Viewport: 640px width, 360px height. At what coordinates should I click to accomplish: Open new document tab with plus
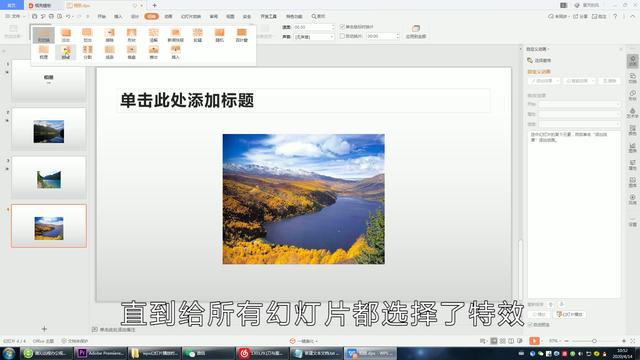tap(154, 5)
